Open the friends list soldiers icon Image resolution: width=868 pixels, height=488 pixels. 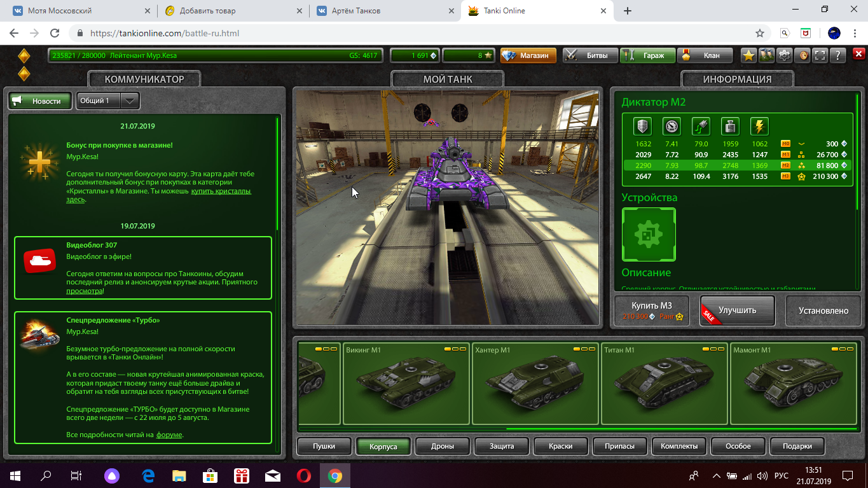(766, 55)
